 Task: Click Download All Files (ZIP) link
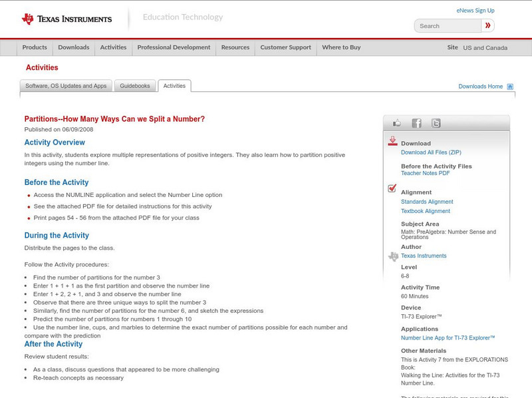pos(431,152)
